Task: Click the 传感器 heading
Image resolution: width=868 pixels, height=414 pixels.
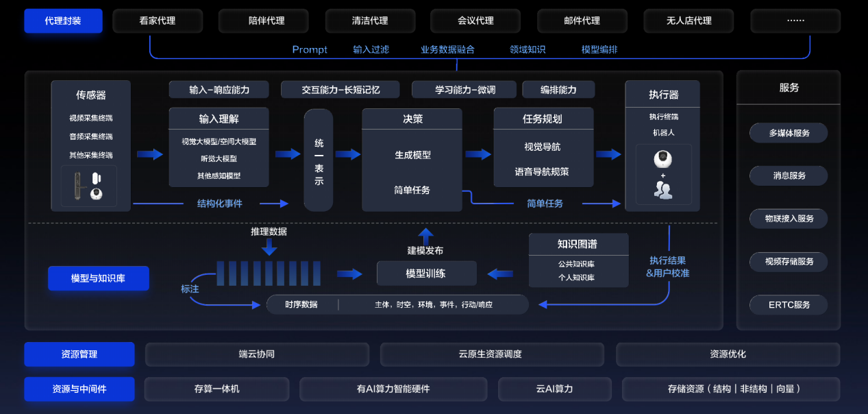Action: (x=91, y=95)
